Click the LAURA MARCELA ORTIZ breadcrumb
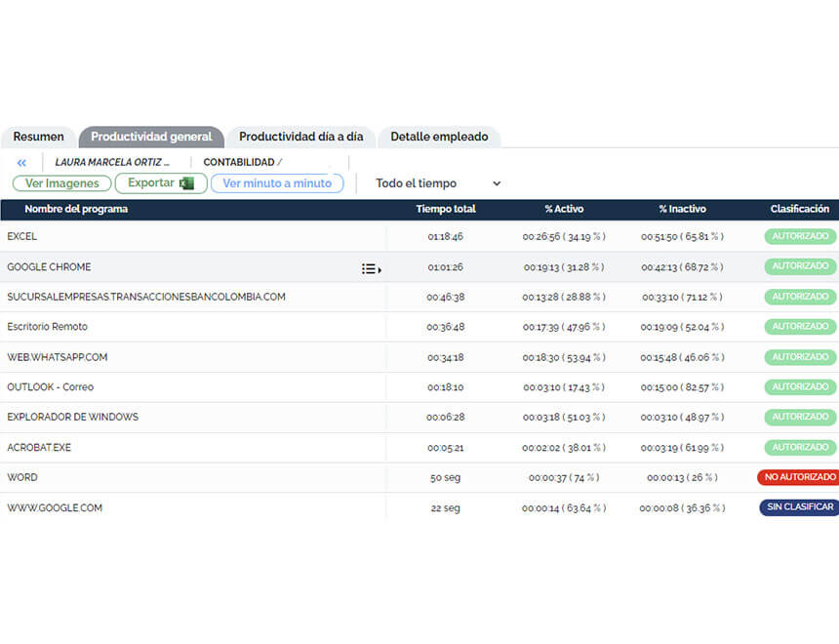The image size is (839, 644). [x=112, y=163]
